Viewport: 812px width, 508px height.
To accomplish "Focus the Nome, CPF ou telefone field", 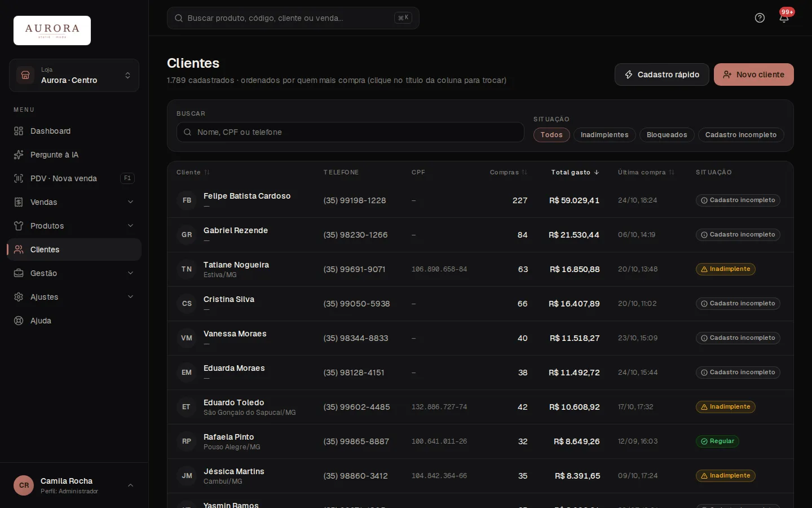I will point(350,132).
